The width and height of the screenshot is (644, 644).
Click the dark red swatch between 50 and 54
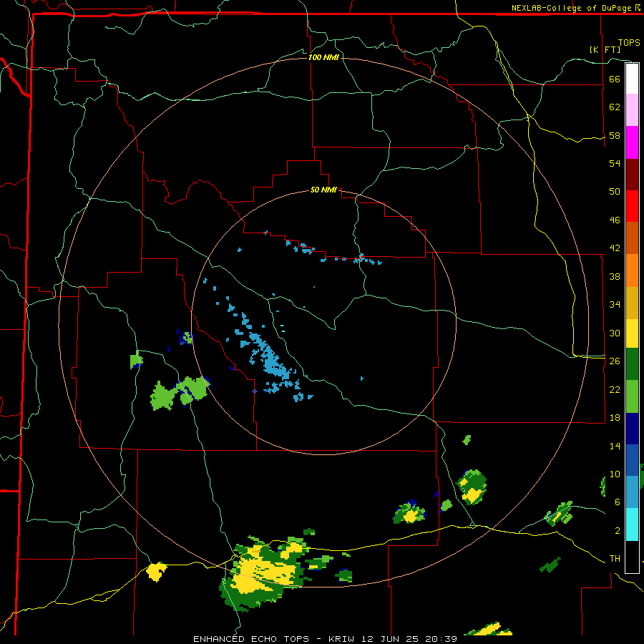point(632,175)
